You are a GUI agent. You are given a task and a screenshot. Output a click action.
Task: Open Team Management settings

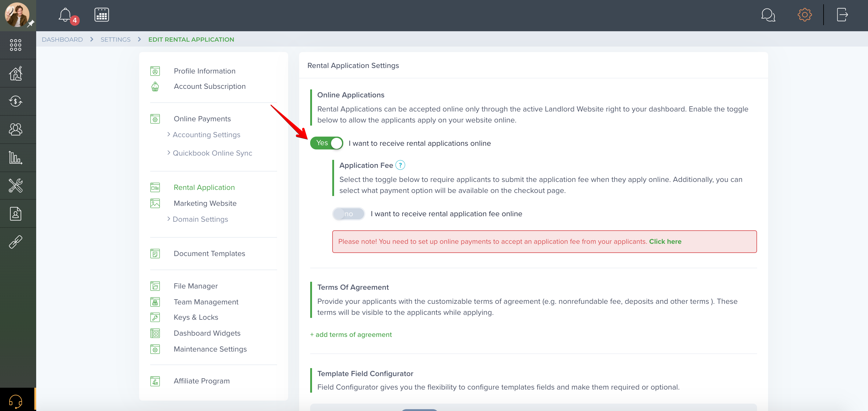point(206,302)
